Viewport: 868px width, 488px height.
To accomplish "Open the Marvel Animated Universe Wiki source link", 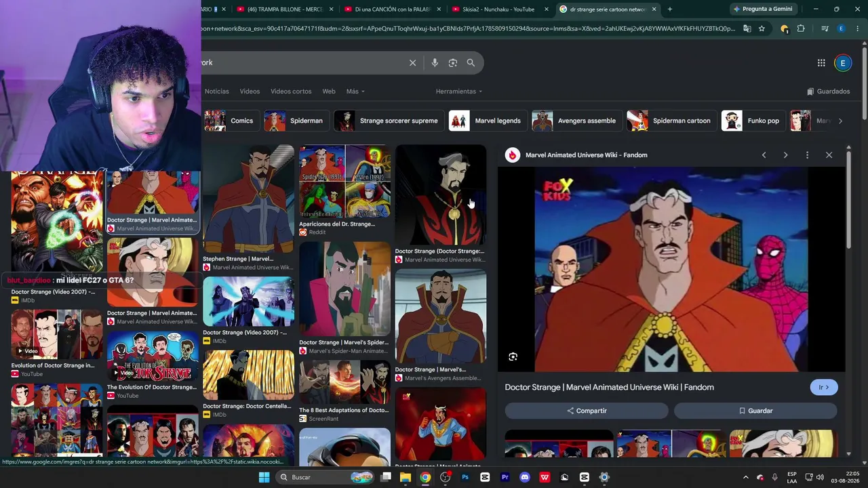I will [x=586, y=155].
